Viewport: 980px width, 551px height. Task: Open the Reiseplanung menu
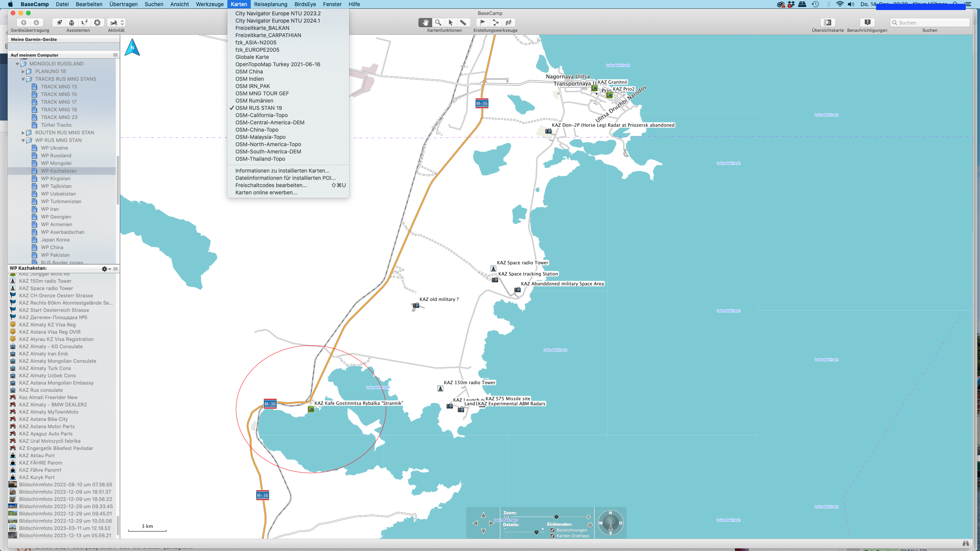270,4
